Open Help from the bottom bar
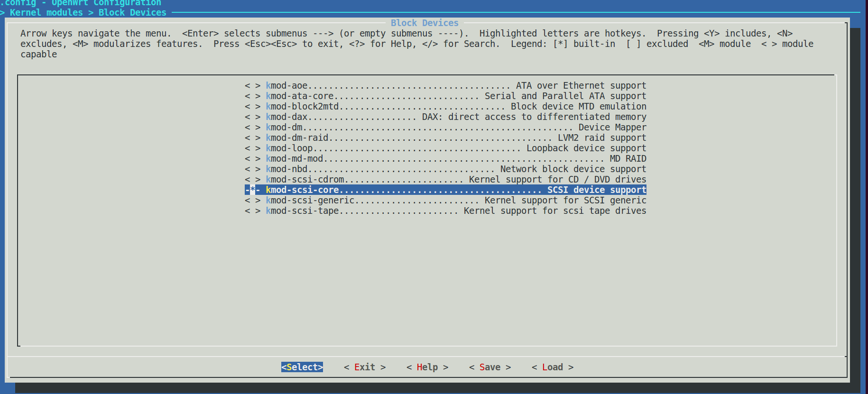 427,367
